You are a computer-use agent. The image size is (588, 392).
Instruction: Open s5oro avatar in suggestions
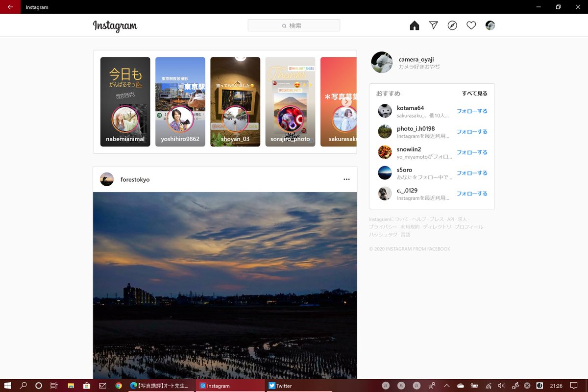click(x=385, y=172)
